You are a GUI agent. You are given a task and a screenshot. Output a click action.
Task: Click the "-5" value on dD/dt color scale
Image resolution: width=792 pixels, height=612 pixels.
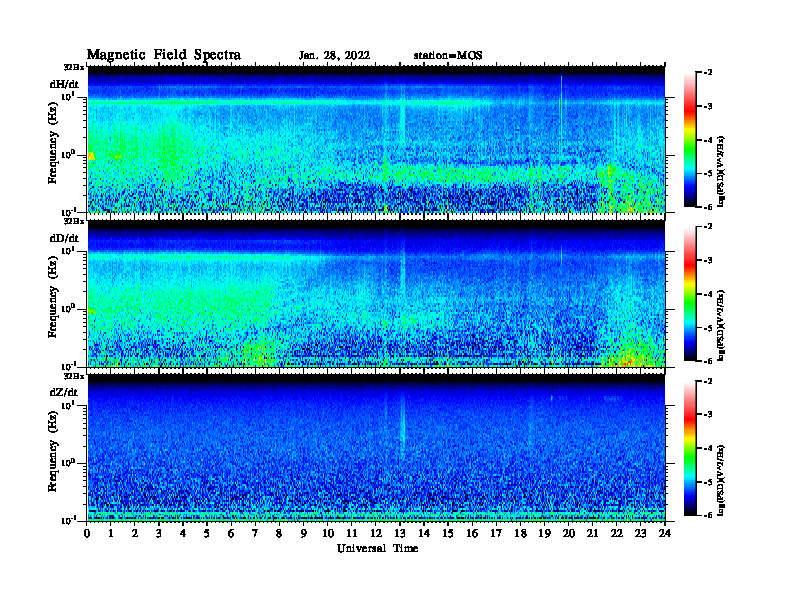click(x=708, y=328)
